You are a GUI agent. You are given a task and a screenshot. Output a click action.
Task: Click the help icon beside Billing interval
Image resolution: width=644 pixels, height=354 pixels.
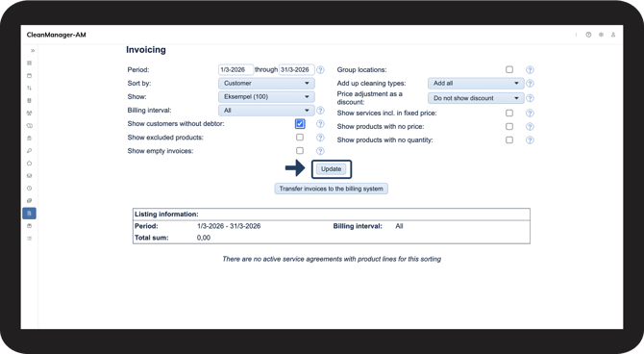point(320,111)
